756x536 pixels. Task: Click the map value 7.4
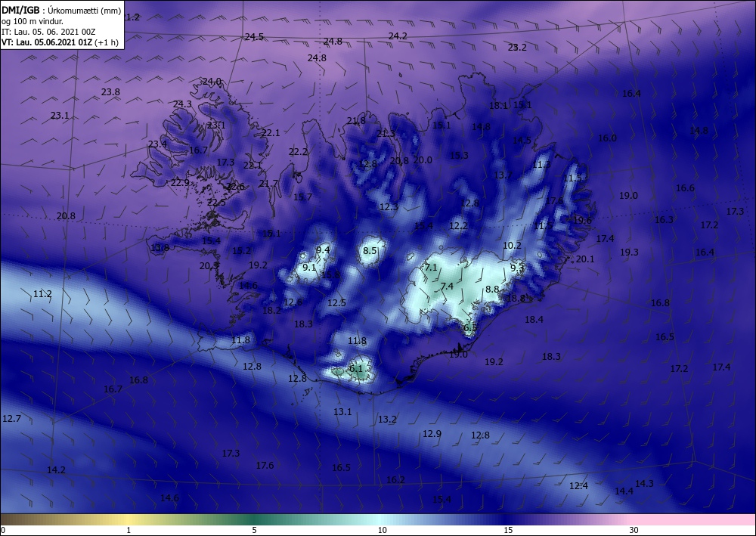click(447, 286)
